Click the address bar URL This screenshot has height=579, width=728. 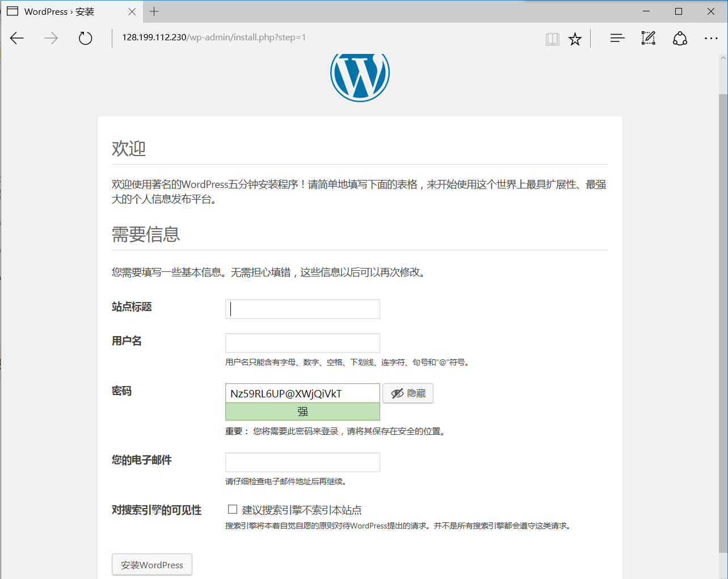214,37
